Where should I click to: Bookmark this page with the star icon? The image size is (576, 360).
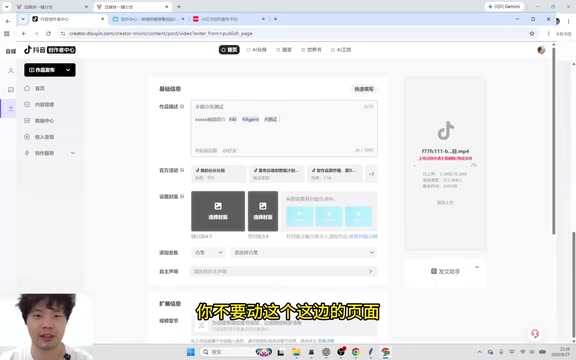[532, 33]
